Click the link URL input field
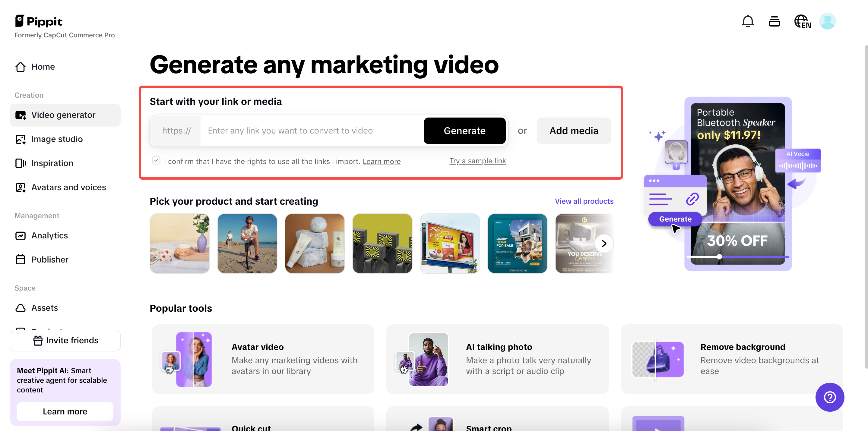Viewport: 868px width, 431px height. point(311,131)
